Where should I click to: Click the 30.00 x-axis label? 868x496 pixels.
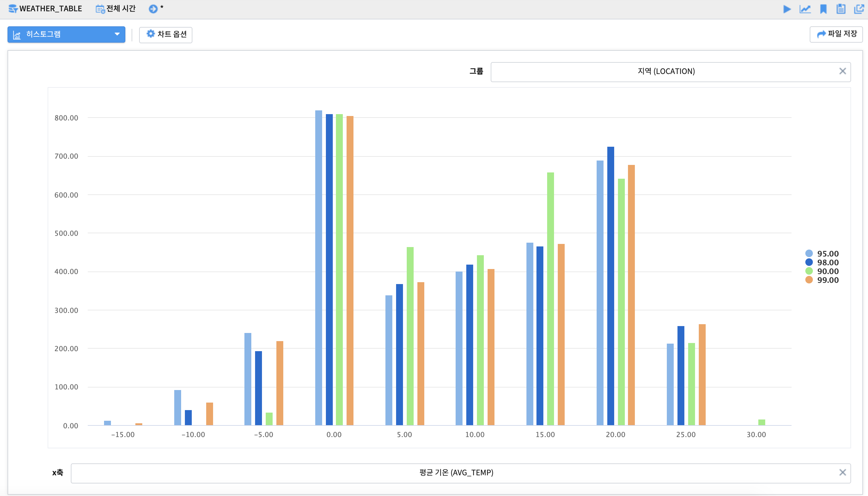coord(756,435)
